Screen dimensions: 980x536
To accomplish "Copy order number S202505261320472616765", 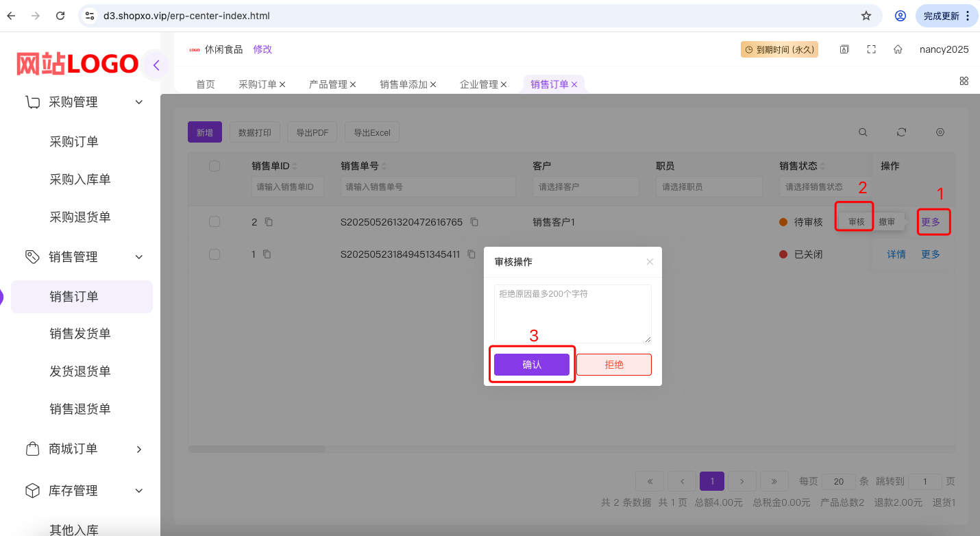I will [474, 222].
